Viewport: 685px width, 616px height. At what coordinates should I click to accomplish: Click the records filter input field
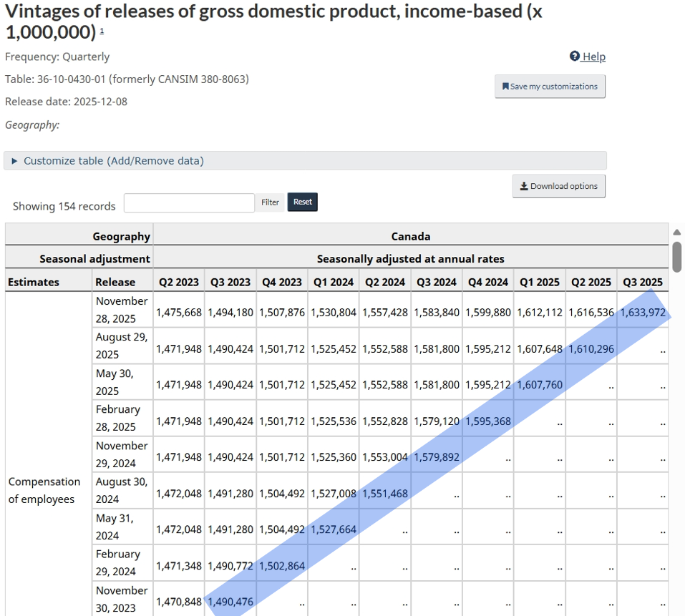coord(188,202)
